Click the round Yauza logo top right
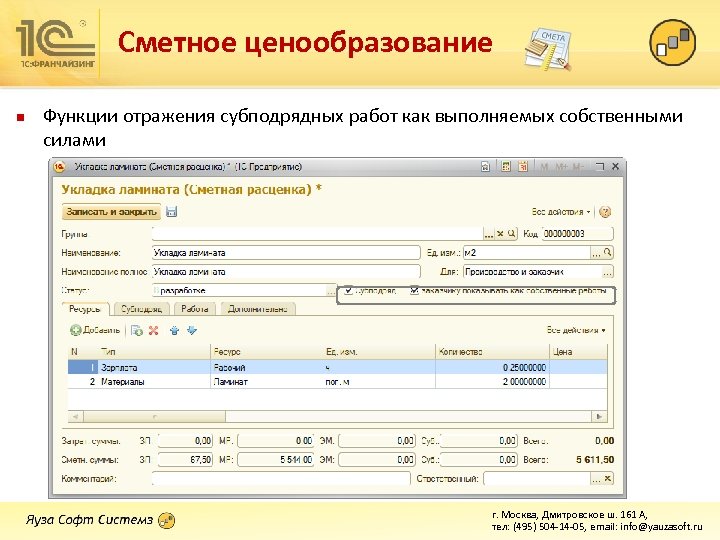 click(673, 42)
